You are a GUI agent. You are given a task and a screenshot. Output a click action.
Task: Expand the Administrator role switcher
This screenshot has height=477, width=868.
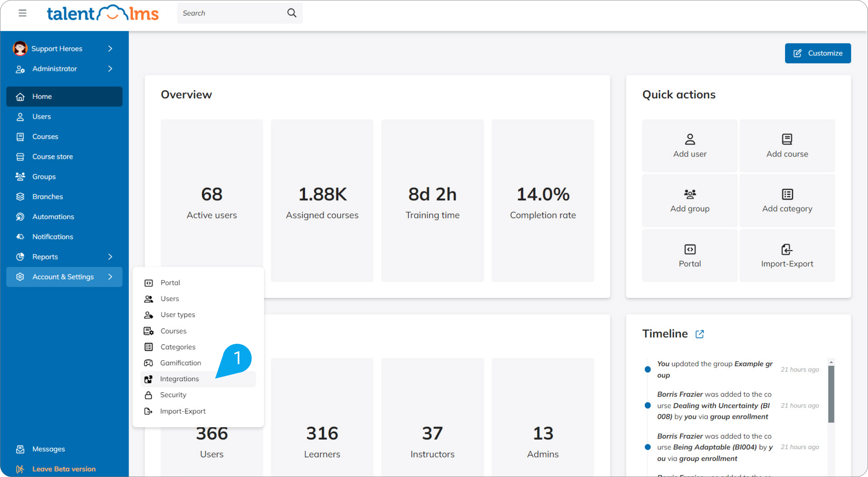(x=110, y=69)
